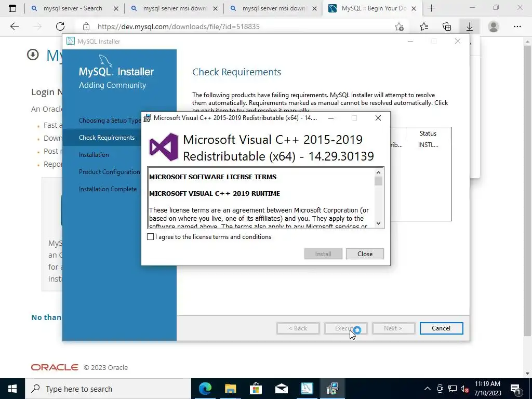The height and width of the screenshot is (399, 532).
Task: Open browser Downloads panel
Action: 470,26
